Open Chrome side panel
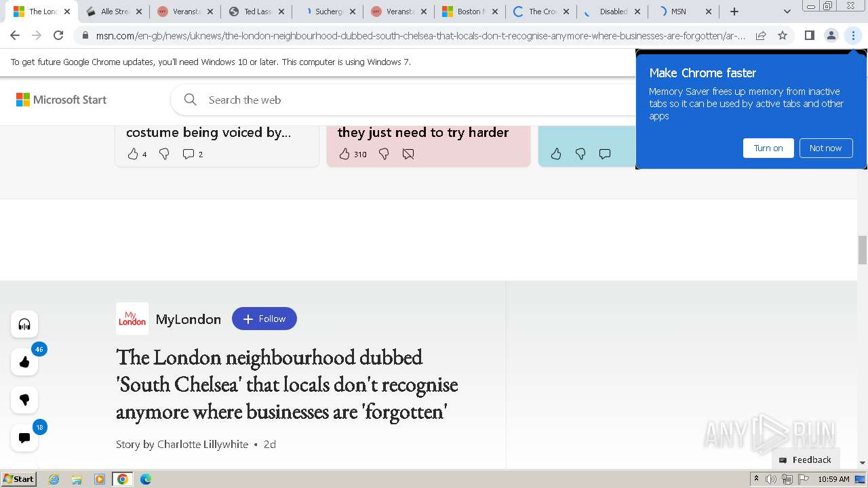868x488 pixels. click(809, 35)
